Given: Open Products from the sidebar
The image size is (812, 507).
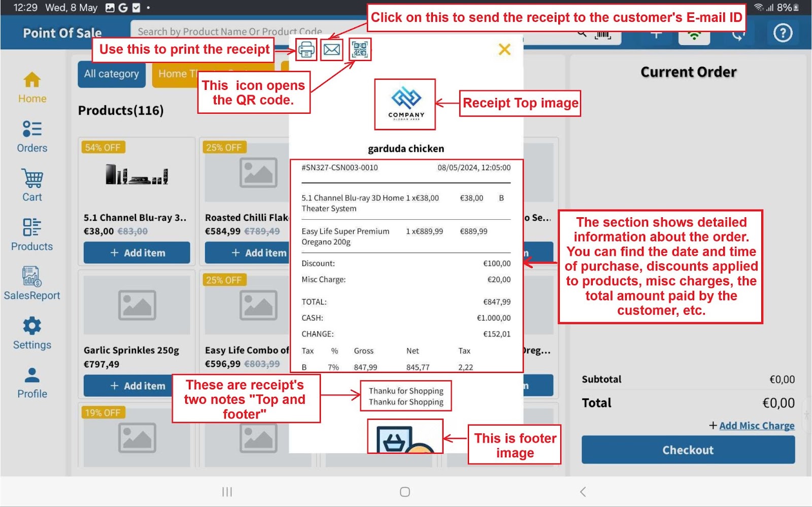Looking at the screenshot, I should [32, 235].
